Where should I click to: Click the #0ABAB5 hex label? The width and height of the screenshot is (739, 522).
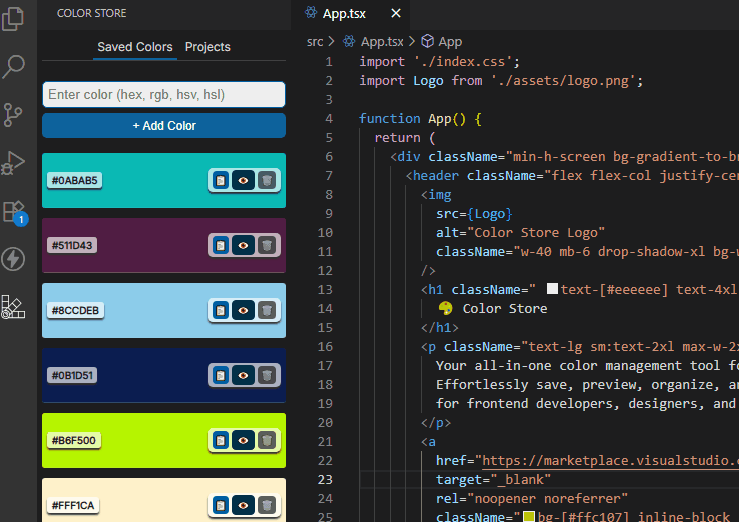click(74, 180)
